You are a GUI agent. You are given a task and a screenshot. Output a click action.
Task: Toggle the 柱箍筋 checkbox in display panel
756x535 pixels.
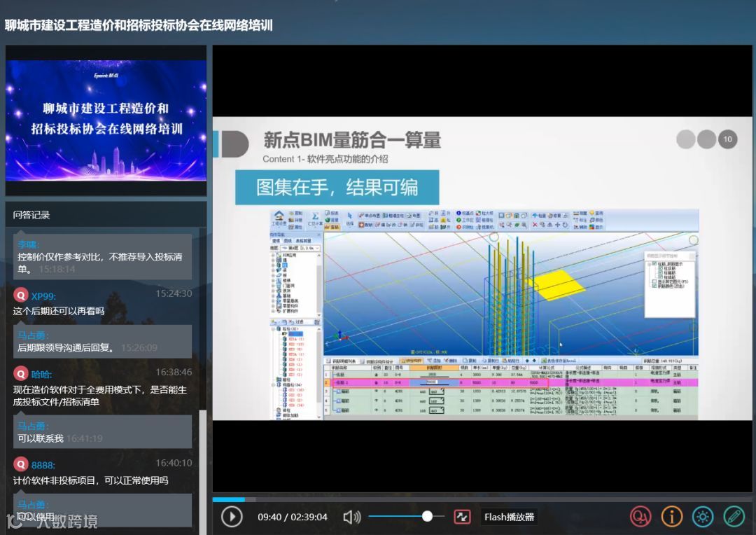(661, 272)
